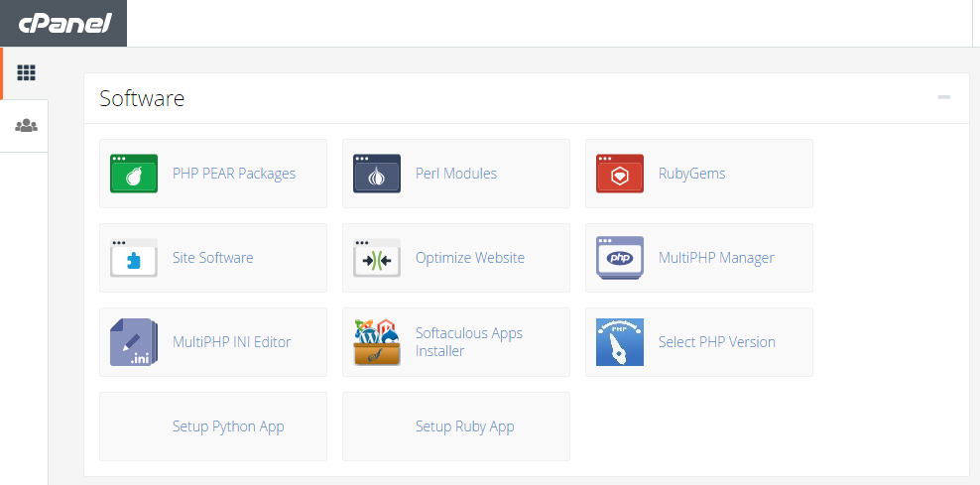This screenshot has width=980, height=485.
Task: Click the MultiPHP Manager php icon
Action: [619, 258]
